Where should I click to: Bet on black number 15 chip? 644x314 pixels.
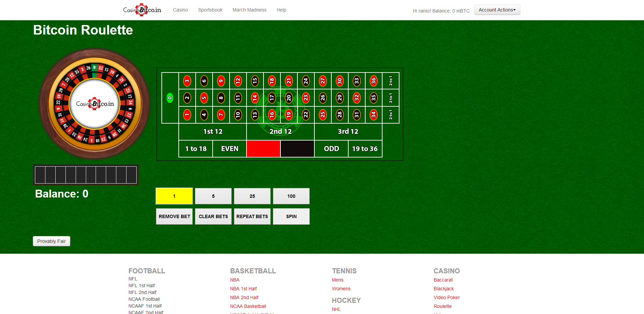[x=255, y=81]
